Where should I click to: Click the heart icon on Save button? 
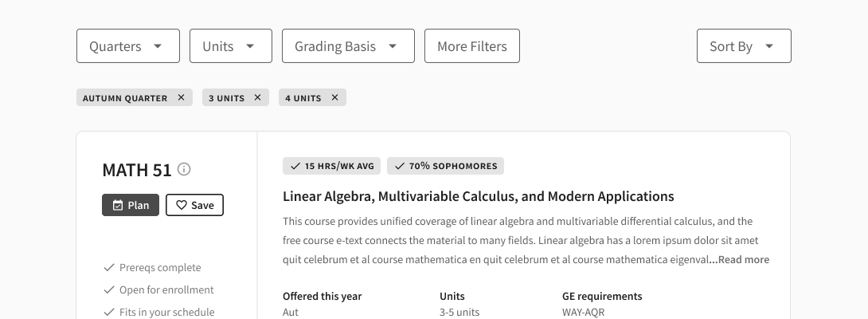coord(182,205)
